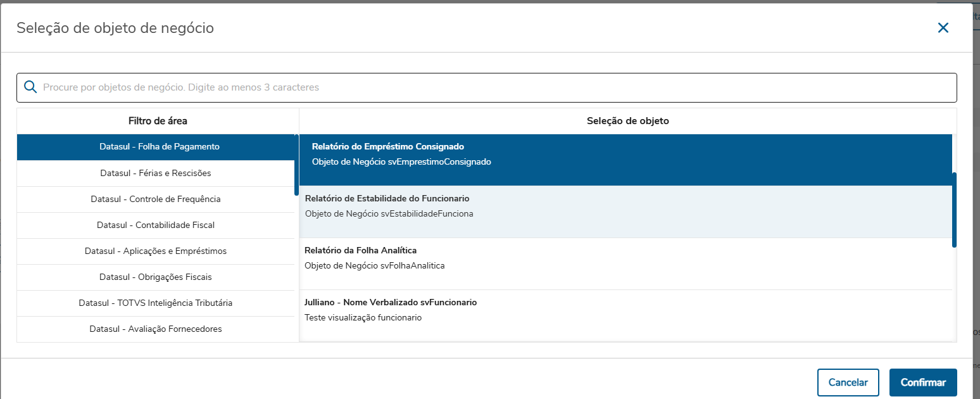
Task: Focus the business object search field
Action: [x=494, y=87]
